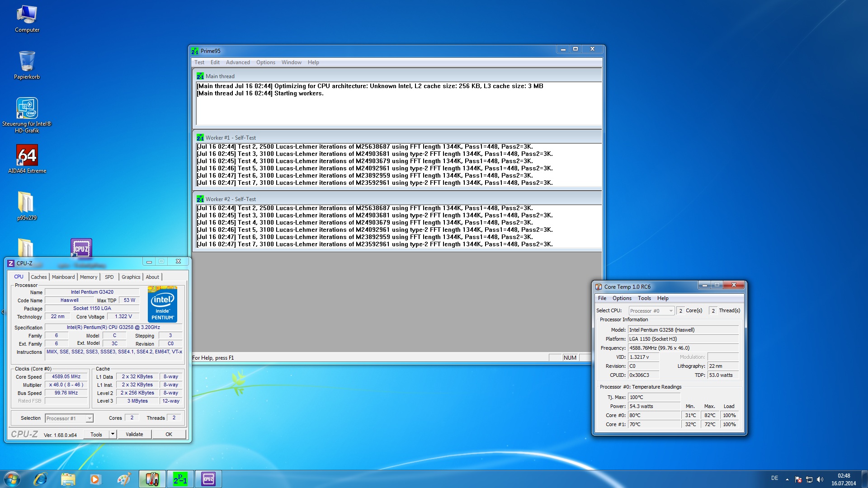Open the p95v279 folder icon

27,206
